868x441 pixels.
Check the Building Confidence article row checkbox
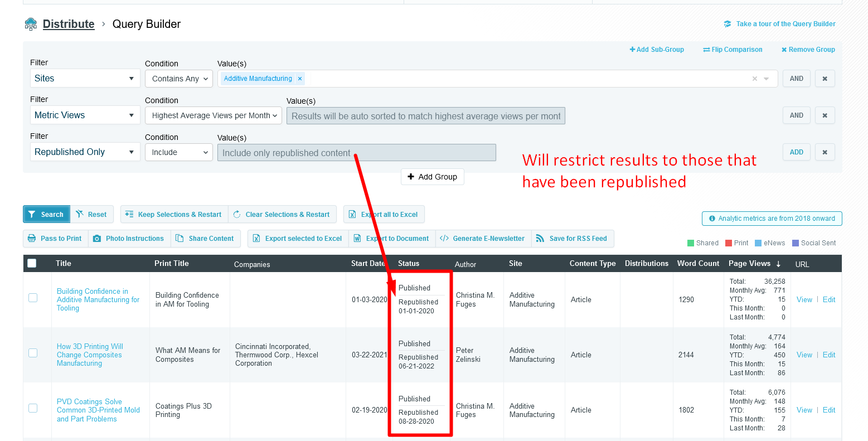coord(33,298)
